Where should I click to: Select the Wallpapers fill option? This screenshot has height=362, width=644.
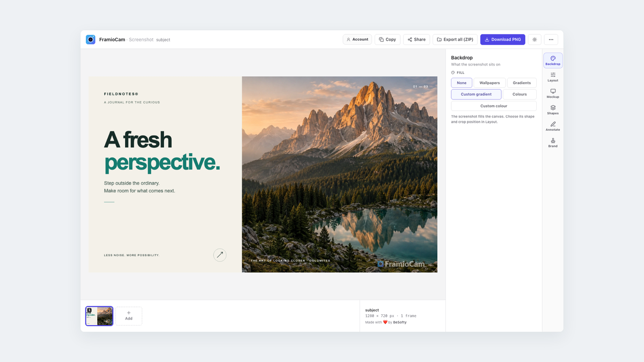click(x=489, y=83)
